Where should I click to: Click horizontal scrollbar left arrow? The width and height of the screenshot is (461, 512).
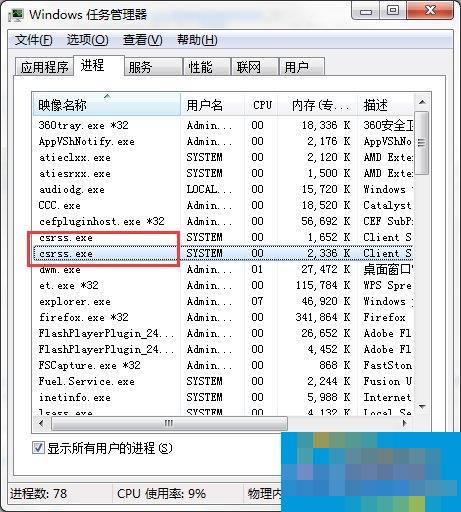41,424
